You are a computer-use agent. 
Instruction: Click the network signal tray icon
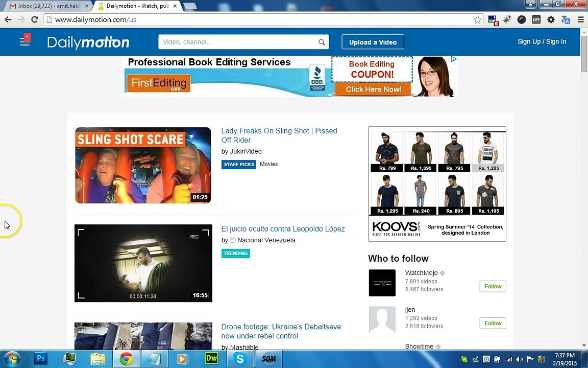pyautogui.click(x=508, y=359)
